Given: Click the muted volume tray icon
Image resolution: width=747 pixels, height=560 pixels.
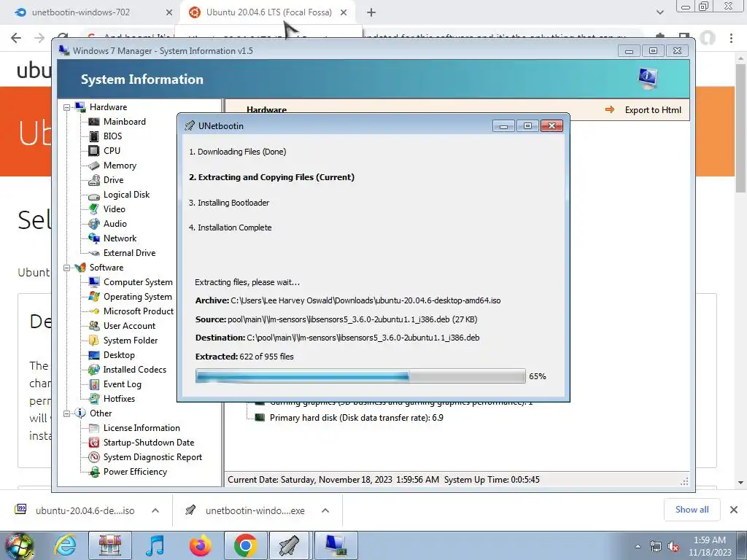Looking at the screenshot, I should point(673,547).
